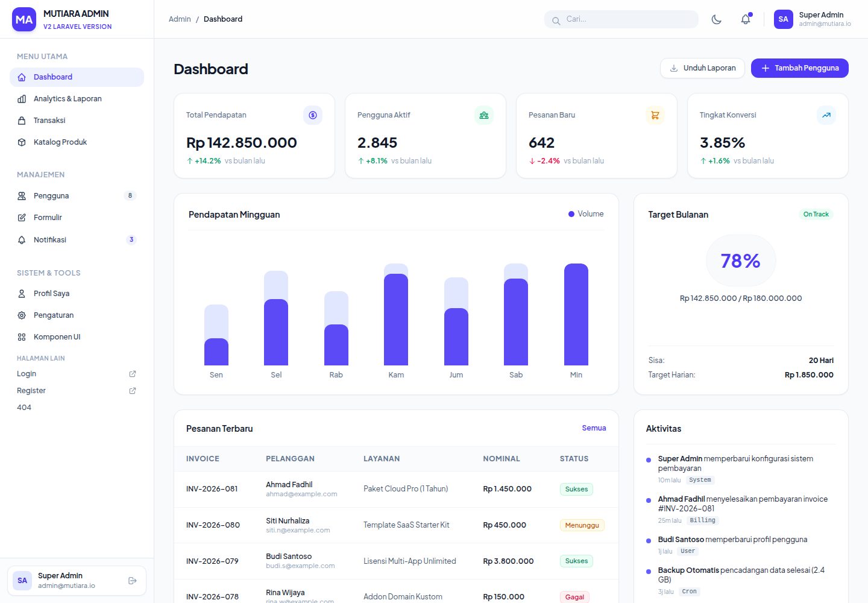Click the Transaksi bag icon
Screen dimensions: 868x603
click(22, 121)
